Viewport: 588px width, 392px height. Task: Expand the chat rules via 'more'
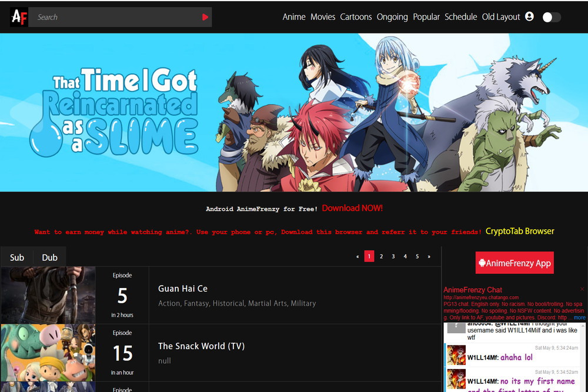click(580, 317)
